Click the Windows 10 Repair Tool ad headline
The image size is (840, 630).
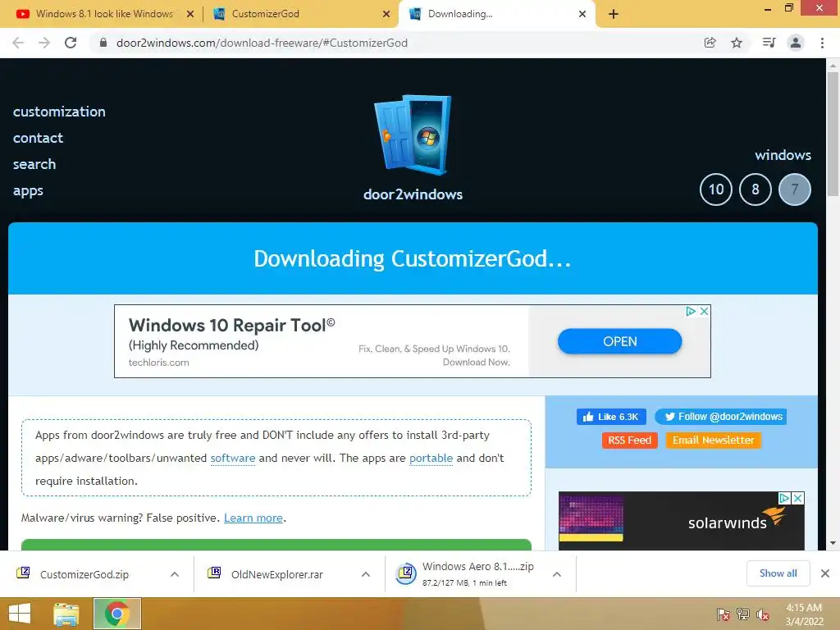pos(231,325)
